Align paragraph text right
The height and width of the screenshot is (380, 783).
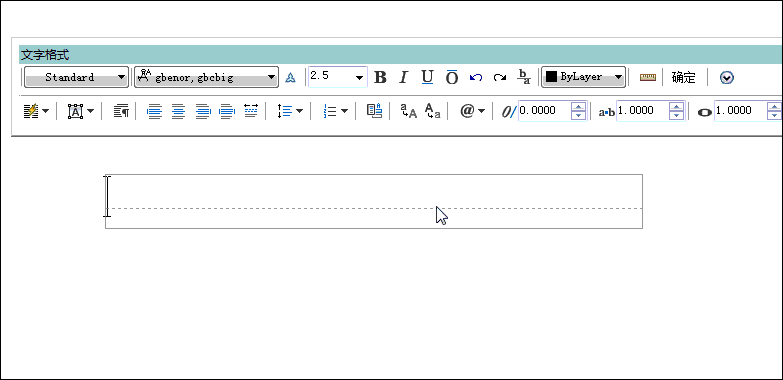point(202,111)
